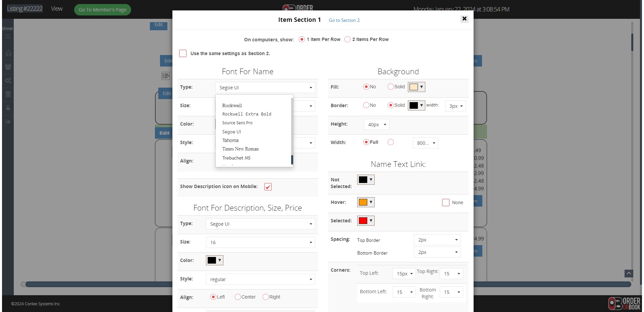
Task: Choose Trebuchet MS font
Action: 236,158
